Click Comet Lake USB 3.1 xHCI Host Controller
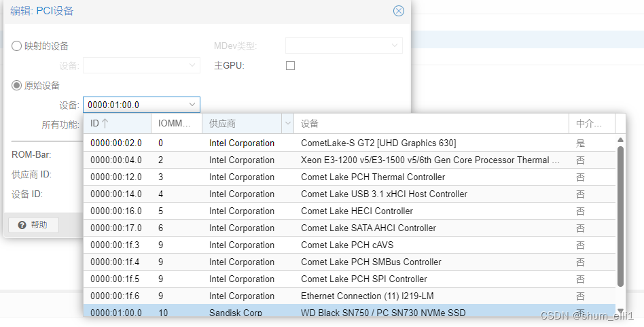 384,194
